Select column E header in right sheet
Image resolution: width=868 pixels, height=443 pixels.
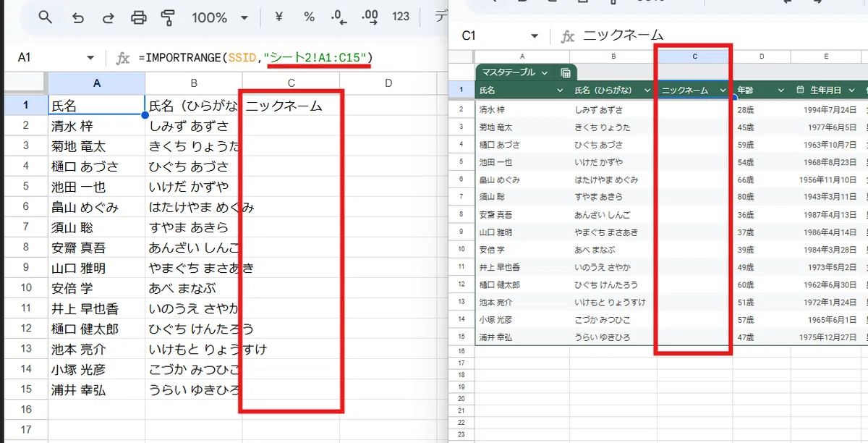pos(826,56)
